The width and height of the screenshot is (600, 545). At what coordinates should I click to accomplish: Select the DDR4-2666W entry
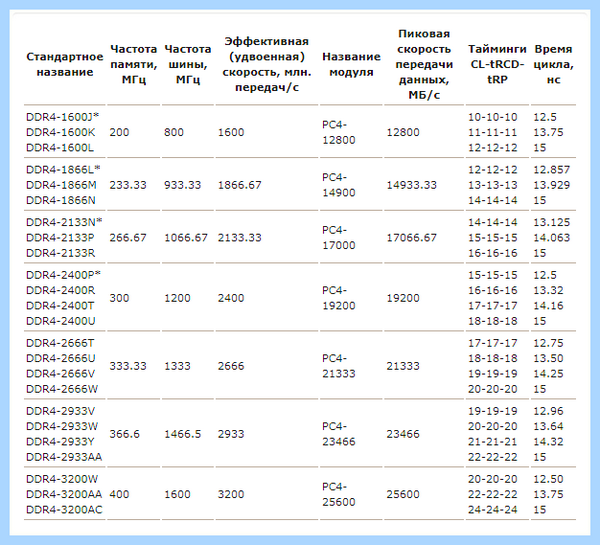tap(62, 389)
